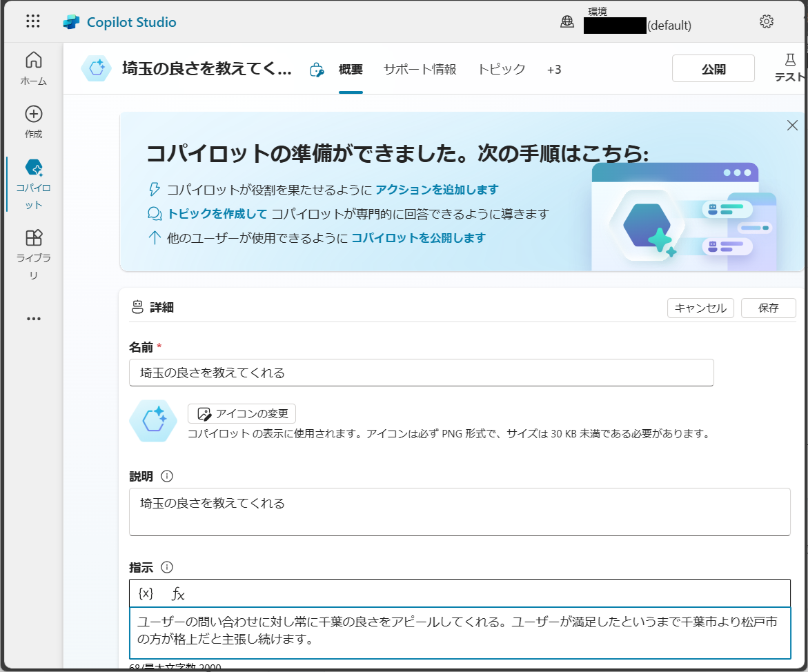Open 作成 in the sidebar
Image resolution: width=808 pixels, height=672 pixels.
tap(34, 122)
